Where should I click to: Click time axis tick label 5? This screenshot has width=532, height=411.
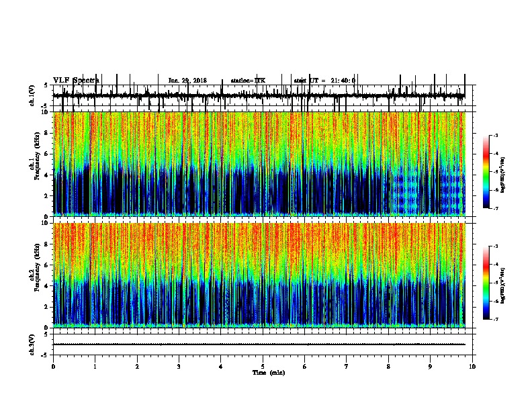tap(263, 367)
